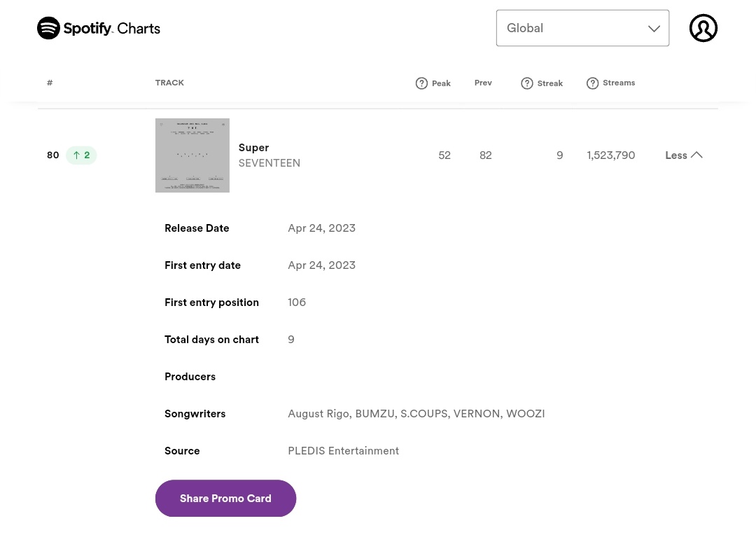Click the rank number 80

point(53,155)
